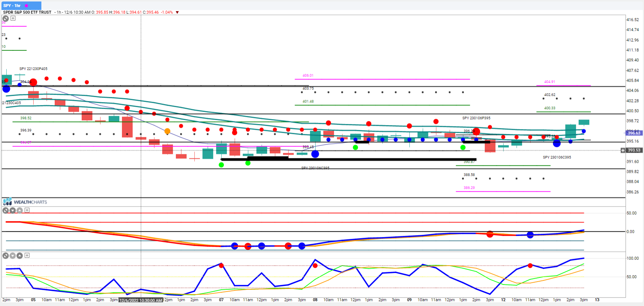Move the bottom stochastic pane down

tap(13, 256)
